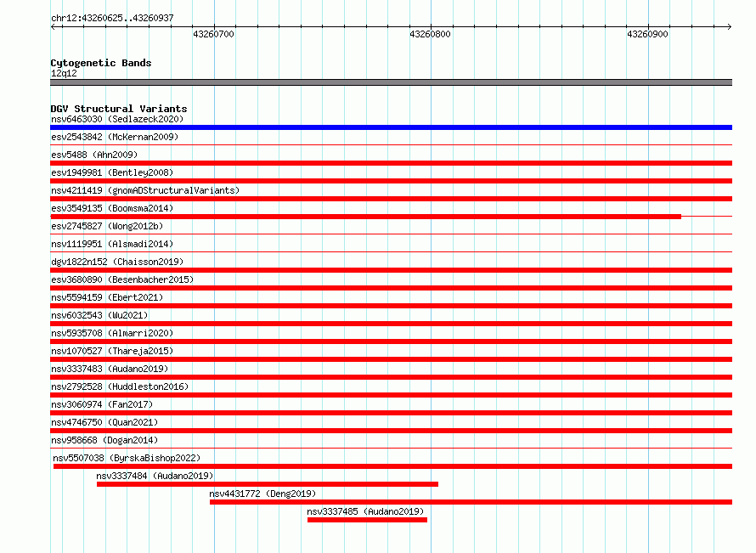Click the red nsv3337483 Audano2019 bar
The width and height of the screenshot is (756, 553).
point(391,377)
